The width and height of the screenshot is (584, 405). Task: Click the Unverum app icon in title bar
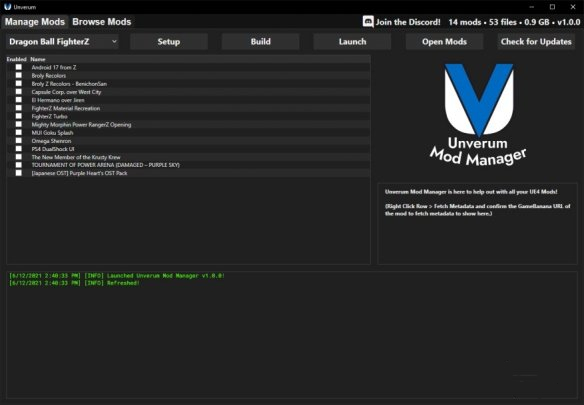coord(7,7)
